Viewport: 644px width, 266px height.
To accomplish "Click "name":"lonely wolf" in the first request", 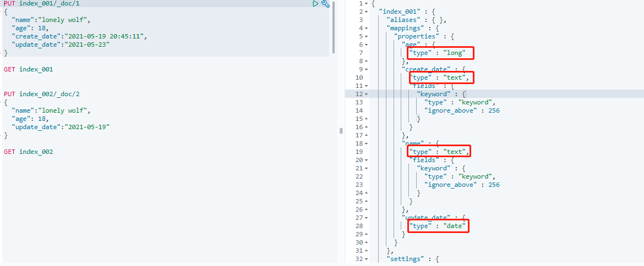I will point(51,20).
